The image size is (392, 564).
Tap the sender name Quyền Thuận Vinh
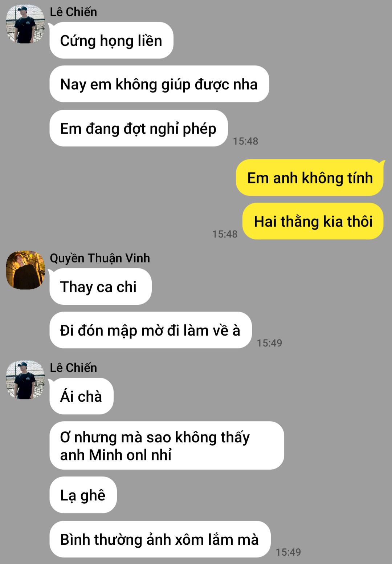point(100,258)
